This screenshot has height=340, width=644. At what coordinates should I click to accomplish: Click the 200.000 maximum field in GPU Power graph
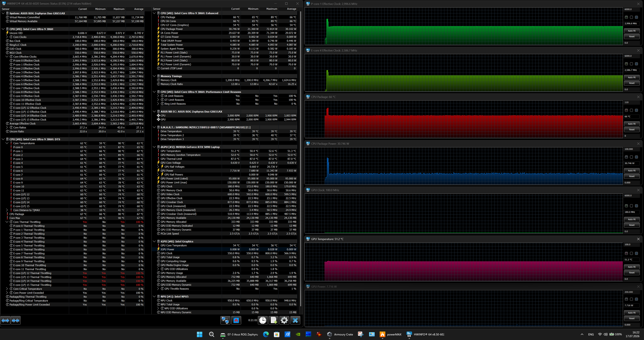pos(632,292)
